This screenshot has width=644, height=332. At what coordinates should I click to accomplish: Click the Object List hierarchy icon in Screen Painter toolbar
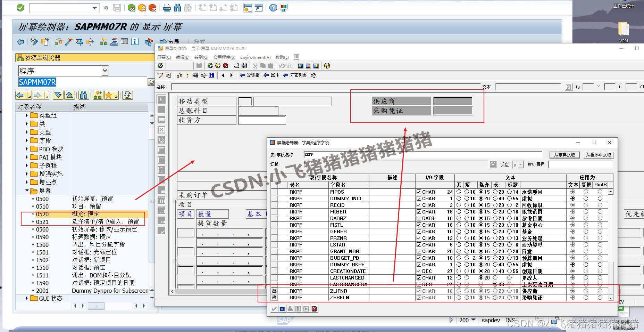[x=103, y=42]
